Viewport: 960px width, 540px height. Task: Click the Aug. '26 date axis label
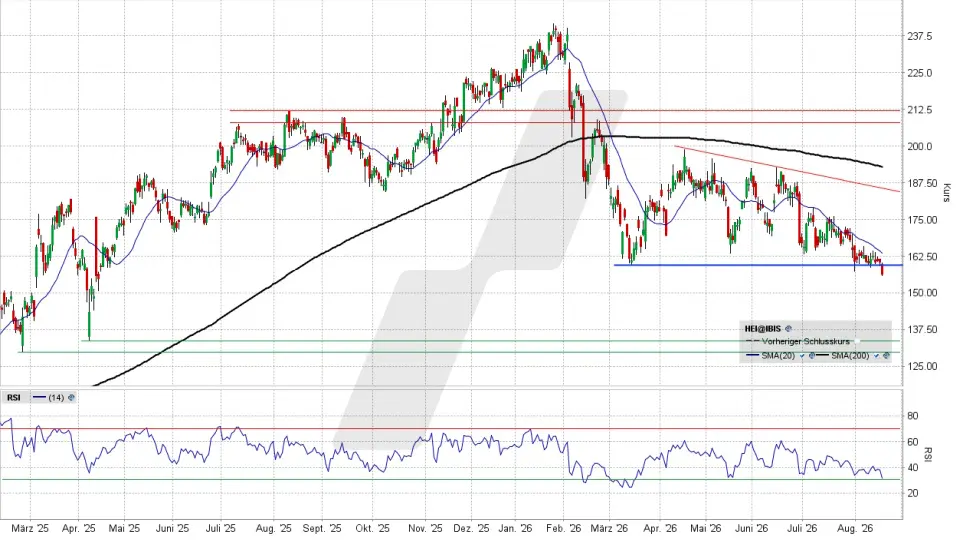click(x=854, y=528)
